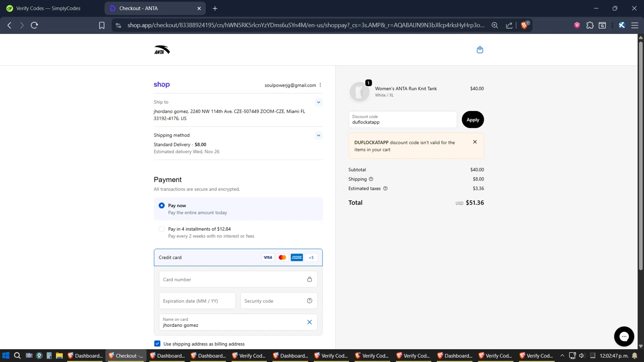Select Pay in 4 installments option
The height and width of the screenshot is (362, 644).
pyautogui.click(x=161, y=229)
